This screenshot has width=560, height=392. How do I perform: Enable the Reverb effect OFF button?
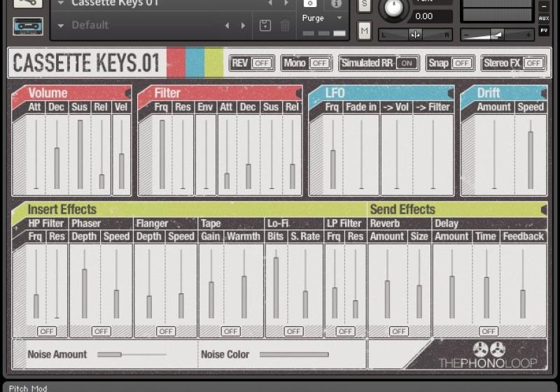398,331
